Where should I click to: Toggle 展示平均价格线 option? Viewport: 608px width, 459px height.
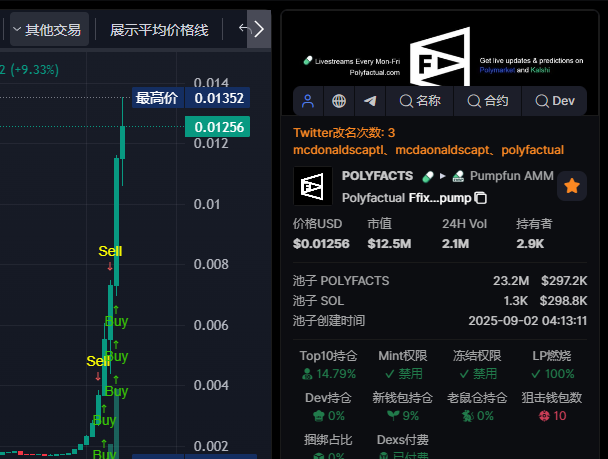pos(159,30)
